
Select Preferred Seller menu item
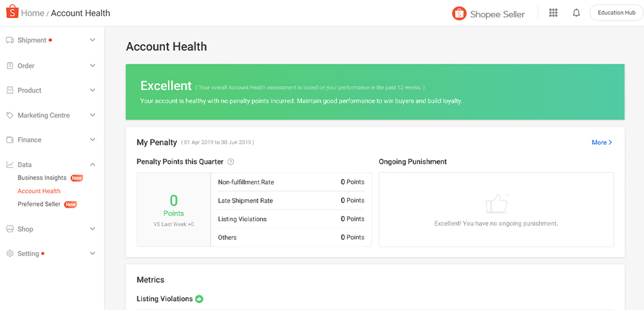click(x=39, y=205)
